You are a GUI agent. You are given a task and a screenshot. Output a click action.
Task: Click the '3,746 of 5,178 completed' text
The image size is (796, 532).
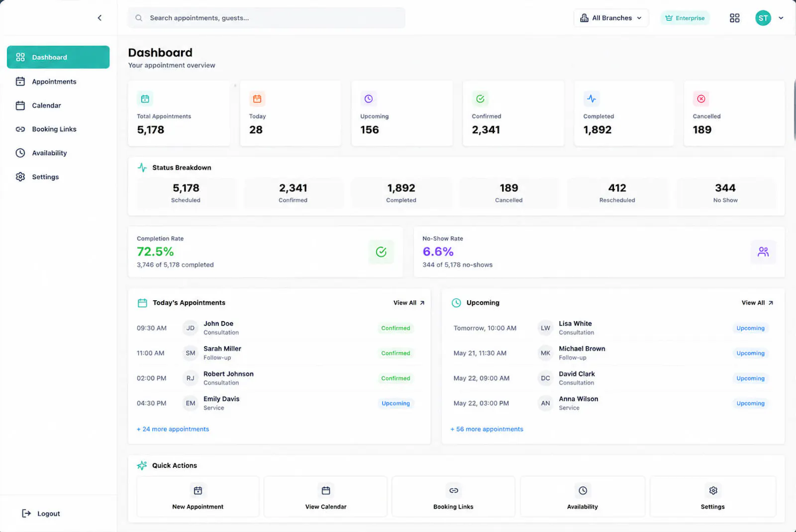175,265
